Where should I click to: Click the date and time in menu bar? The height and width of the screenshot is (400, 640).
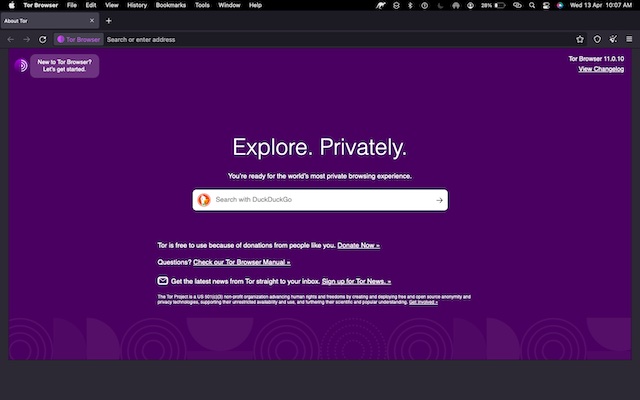tap(601, 5)
